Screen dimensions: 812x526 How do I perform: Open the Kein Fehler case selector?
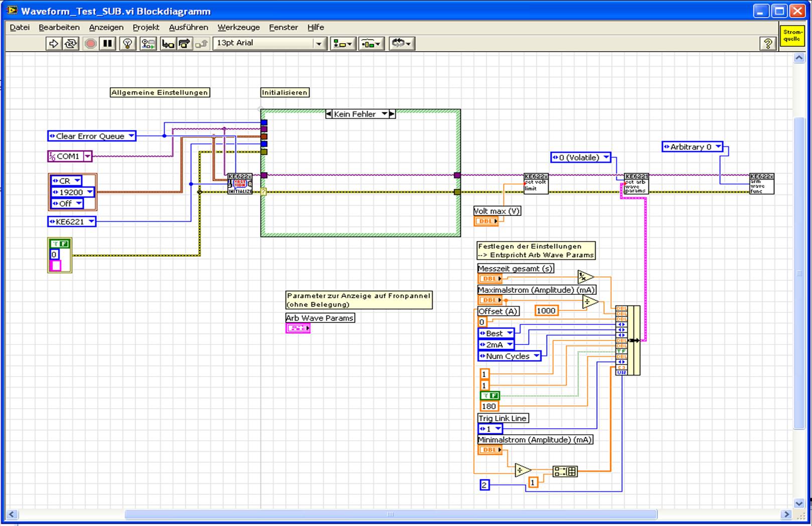384,114
